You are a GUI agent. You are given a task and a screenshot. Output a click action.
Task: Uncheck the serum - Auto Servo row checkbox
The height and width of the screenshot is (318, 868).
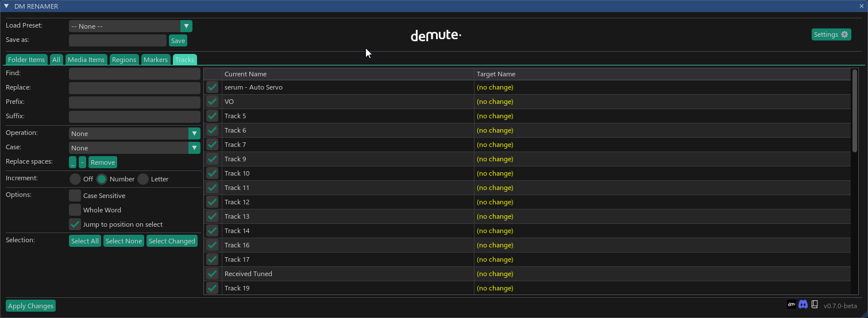(x=213, y=87)
